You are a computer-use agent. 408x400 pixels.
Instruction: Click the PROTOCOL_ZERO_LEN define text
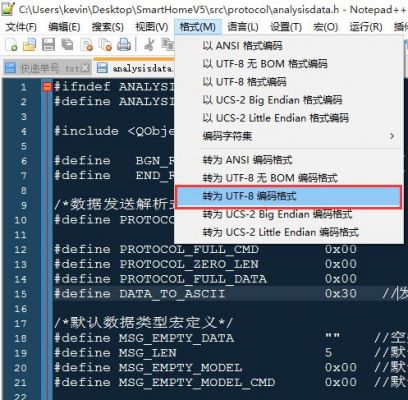[x=189, y=264]
